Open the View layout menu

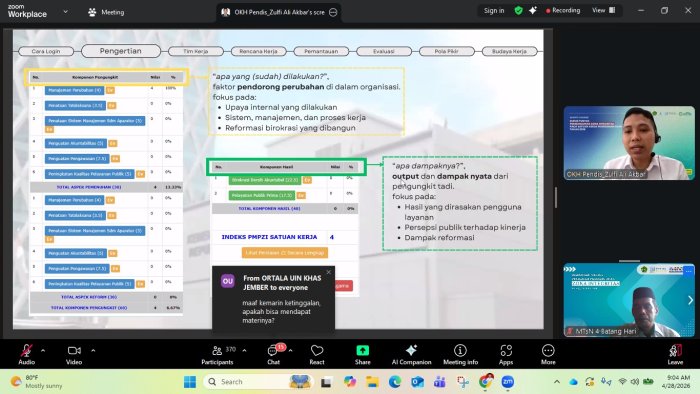(604, 10)
